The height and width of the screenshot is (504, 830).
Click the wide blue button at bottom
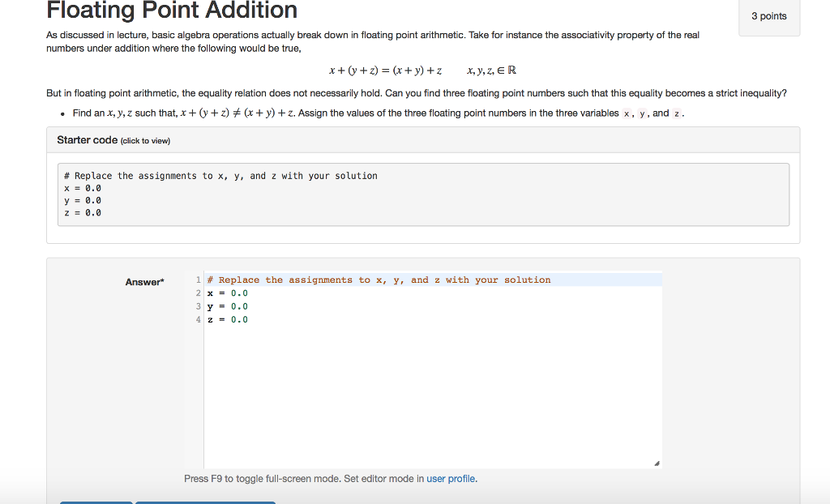click(x=206, y=502)
